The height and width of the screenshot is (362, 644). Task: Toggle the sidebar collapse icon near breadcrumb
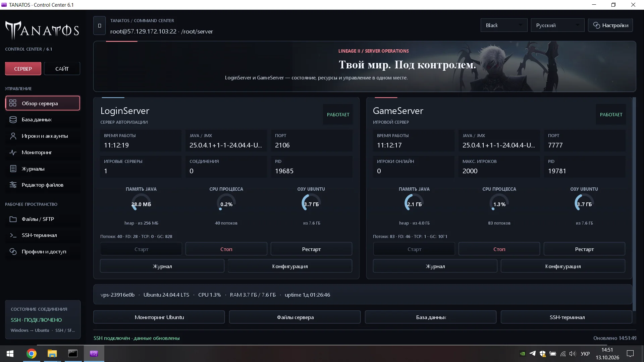tap(100, 26)
